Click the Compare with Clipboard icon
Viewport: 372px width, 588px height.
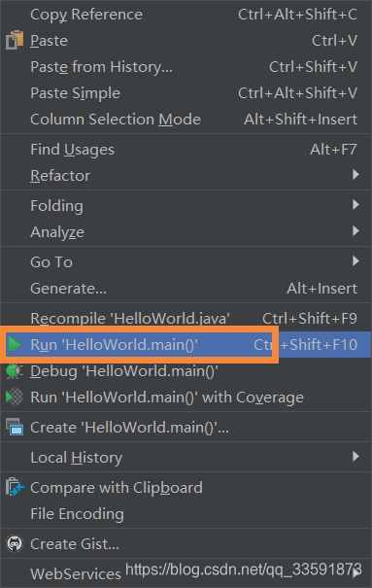pos(15,487)
